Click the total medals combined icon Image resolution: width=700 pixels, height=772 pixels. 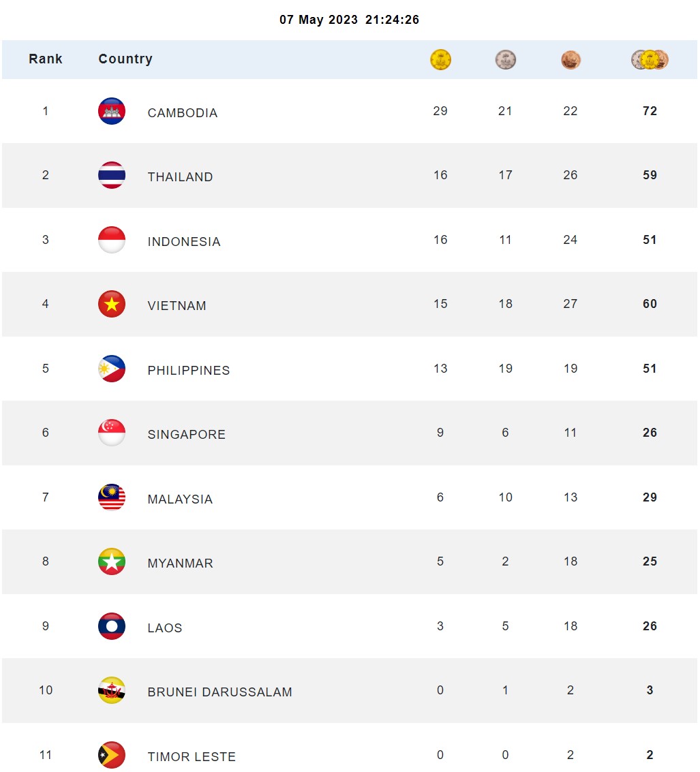click(x=650, y=59)
